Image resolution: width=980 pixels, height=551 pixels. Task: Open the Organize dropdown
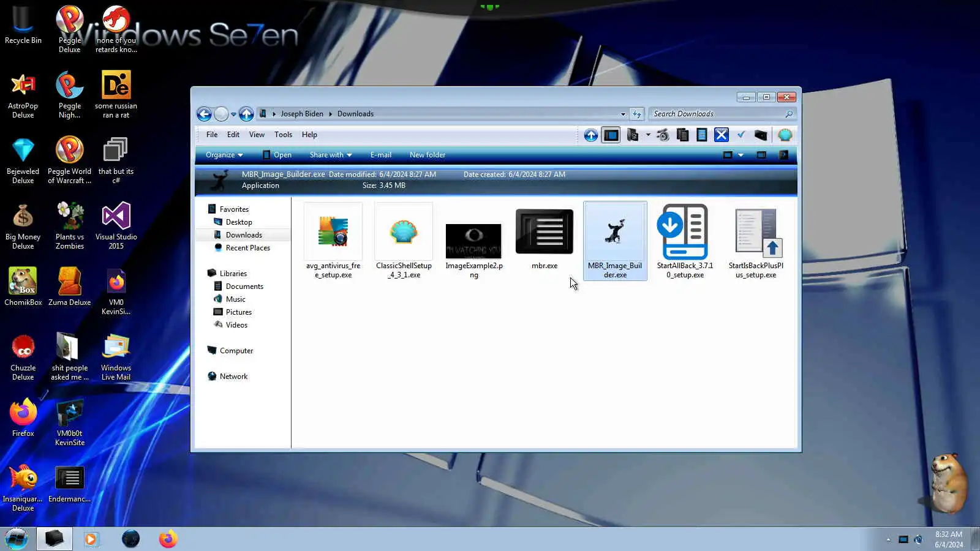(224, 155)
